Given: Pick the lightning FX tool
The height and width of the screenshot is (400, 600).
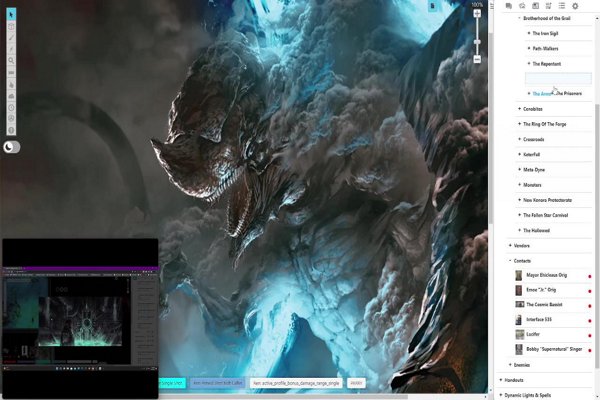Looking at the screenshot, I should pyautogui.click(x=11, y=49).
